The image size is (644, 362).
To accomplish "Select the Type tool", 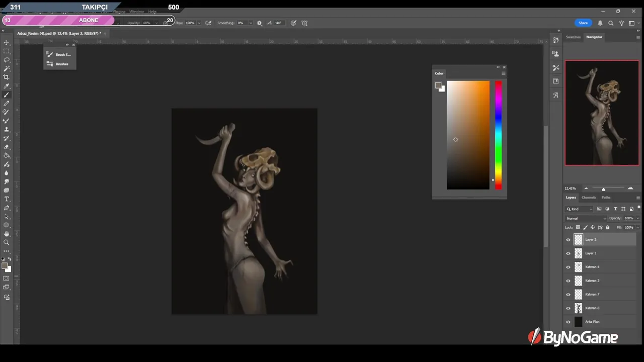I will click(7, 199).
